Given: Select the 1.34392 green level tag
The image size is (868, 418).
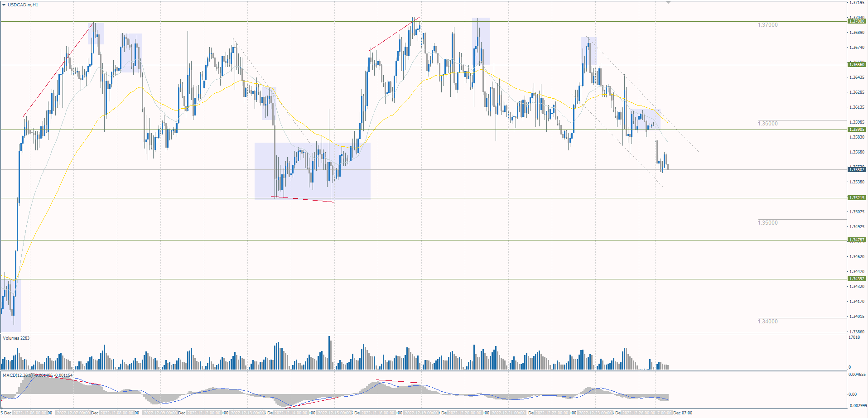Looking at the screenshot, I should point(857,279).
